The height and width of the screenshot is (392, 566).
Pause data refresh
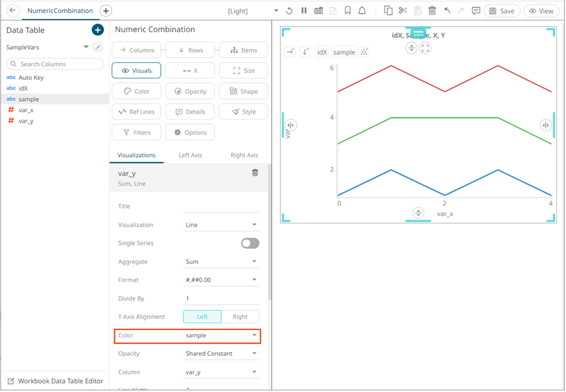pyautogui.click(x=304, y=10)
